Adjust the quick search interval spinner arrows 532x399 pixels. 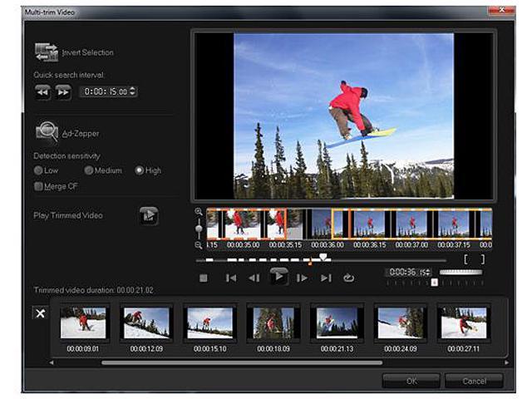(133, 91)
